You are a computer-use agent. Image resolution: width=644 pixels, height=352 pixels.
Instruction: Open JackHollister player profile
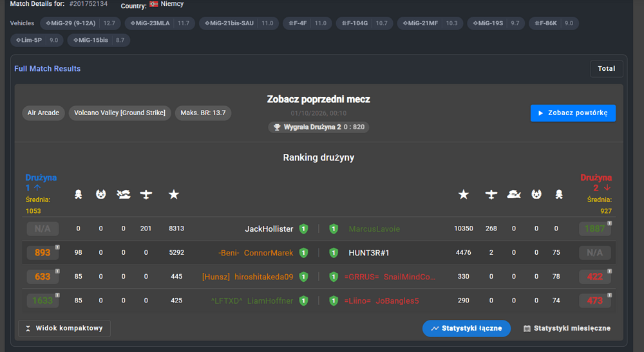coord(269,229)
